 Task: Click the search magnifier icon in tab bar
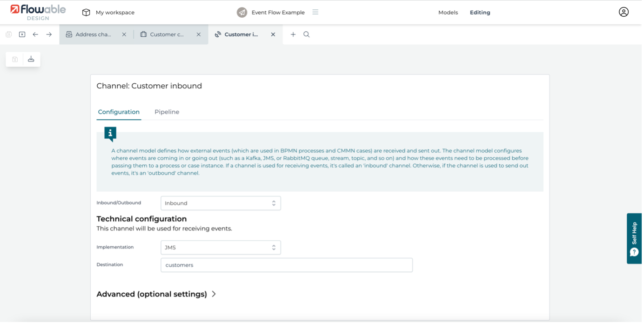tap(307, 34)
